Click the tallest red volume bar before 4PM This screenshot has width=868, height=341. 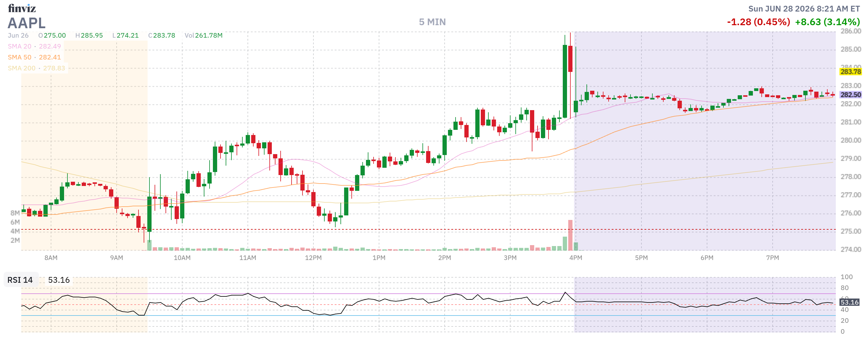click(x=570, y=235)
